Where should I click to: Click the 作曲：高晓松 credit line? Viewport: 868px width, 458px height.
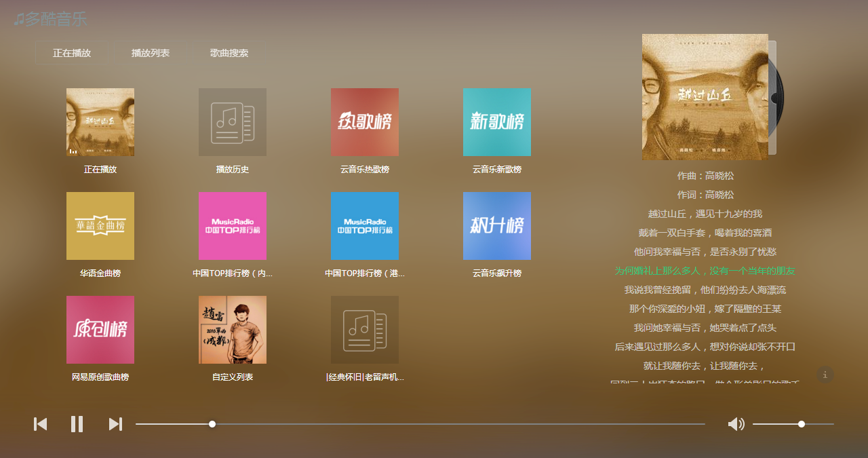[705, 176]
